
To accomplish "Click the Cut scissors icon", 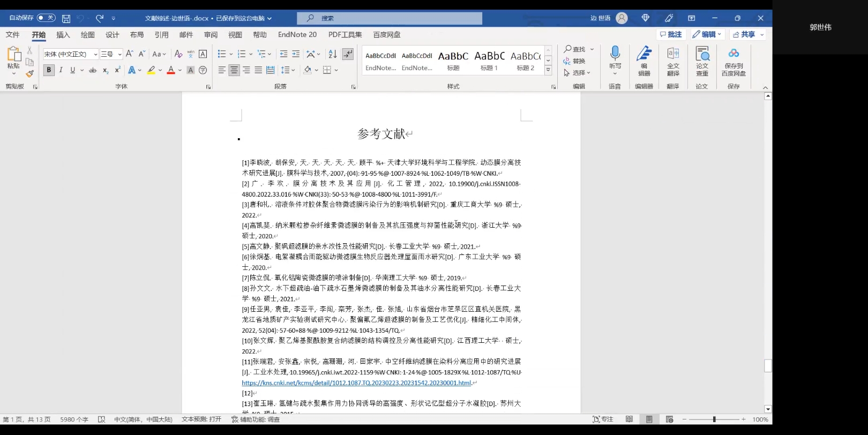I will 29,50.
